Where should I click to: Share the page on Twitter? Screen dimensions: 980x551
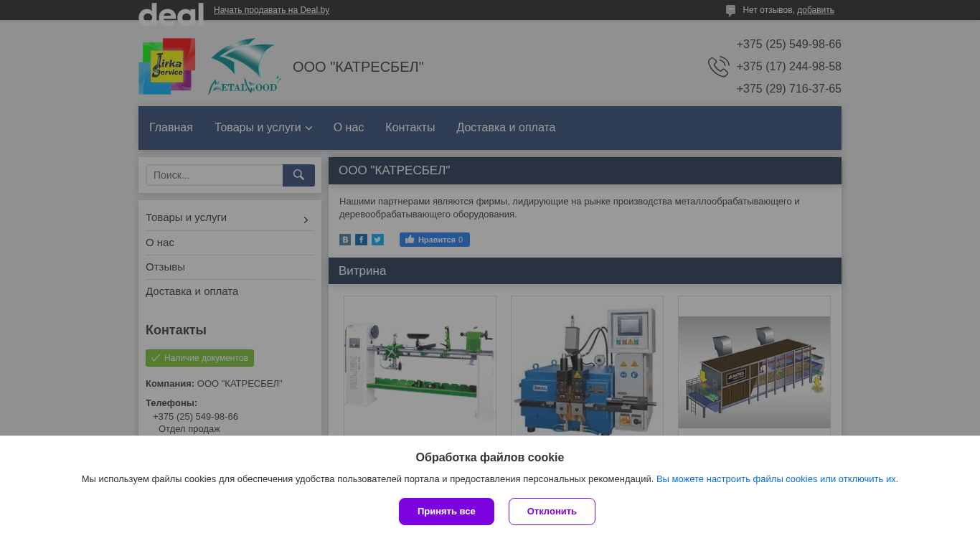(x=377, y=240)
